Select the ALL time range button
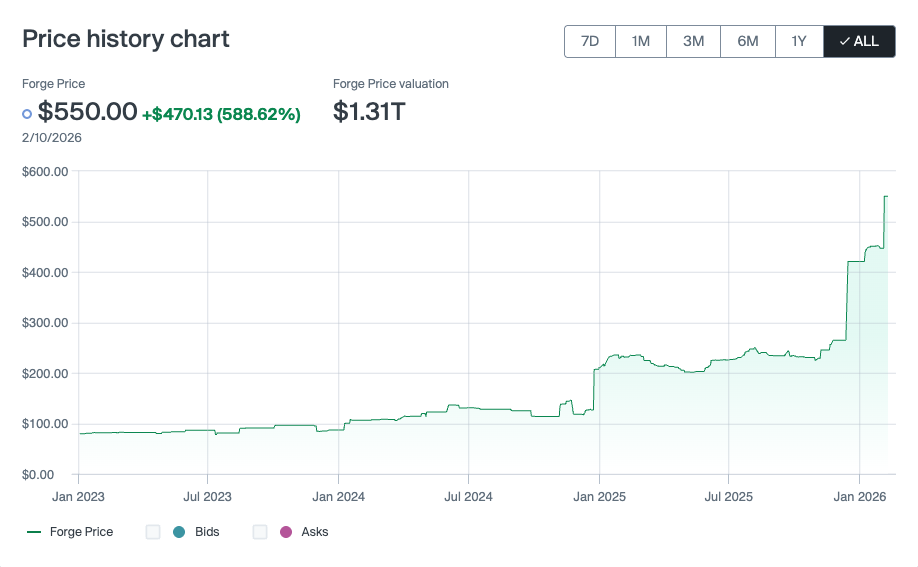 coord(859,41)
